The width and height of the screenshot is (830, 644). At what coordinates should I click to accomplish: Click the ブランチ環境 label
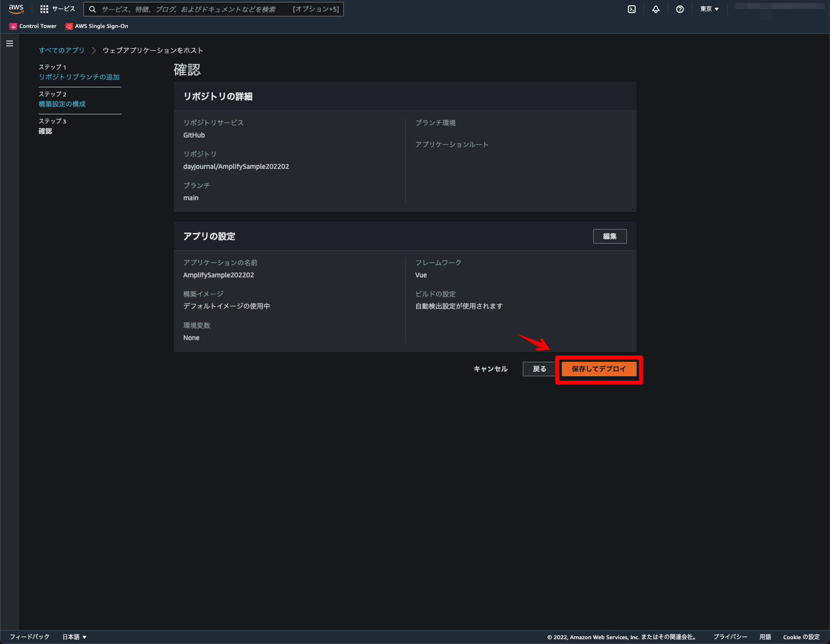435,123
